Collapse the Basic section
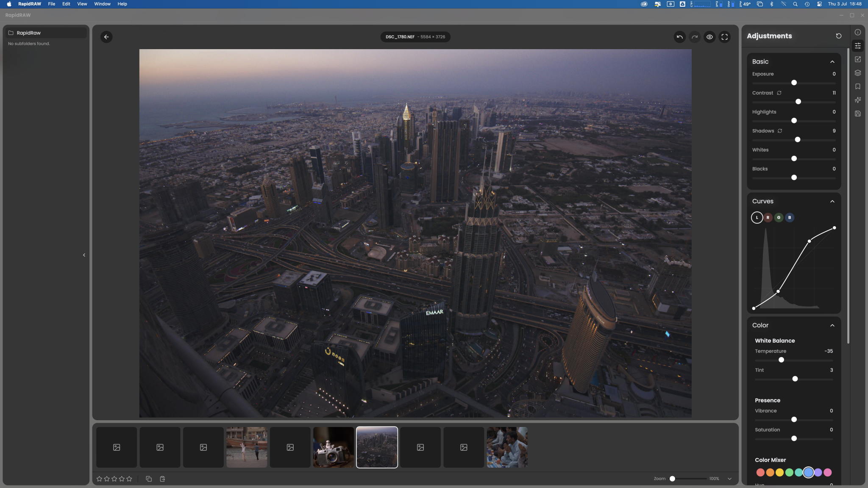The image size is (868, 488). (832, 62)
